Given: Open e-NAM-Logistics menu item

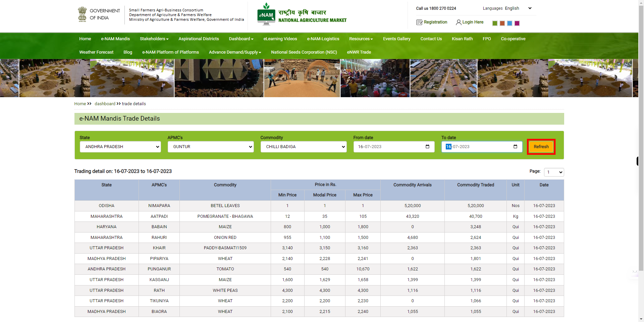Looking at the screenshot, I should 323,39.
